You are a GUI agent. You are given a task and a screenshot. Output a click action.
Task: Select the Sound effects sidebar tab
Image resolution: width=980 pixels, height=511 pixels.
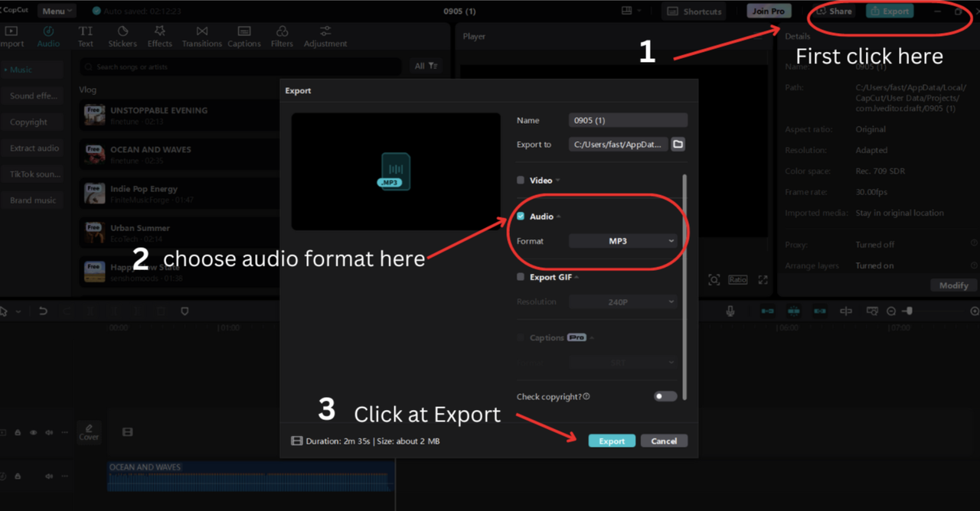pyautogui.click(x=31, y=96)
